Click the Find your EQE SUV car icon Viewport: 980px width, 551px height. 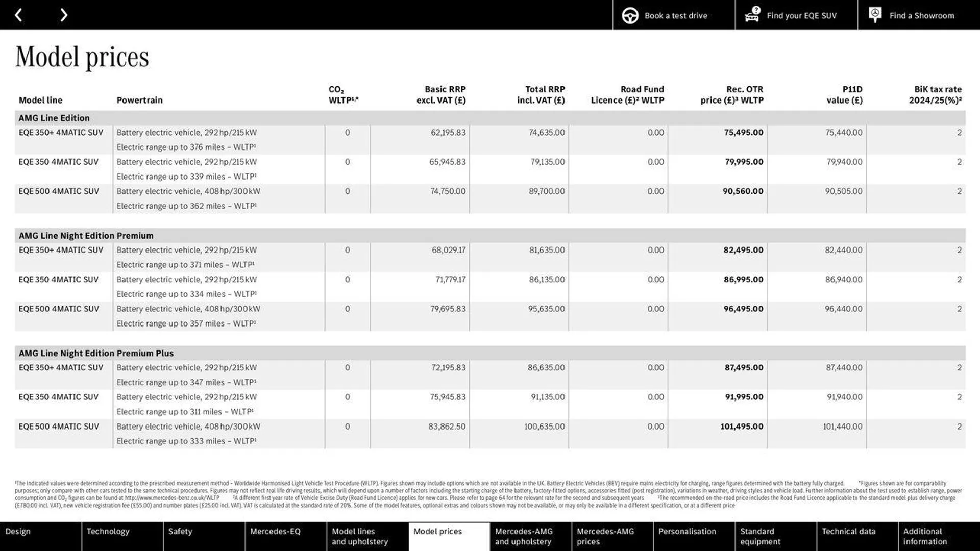pyautogui.click(x=752, y=15)
